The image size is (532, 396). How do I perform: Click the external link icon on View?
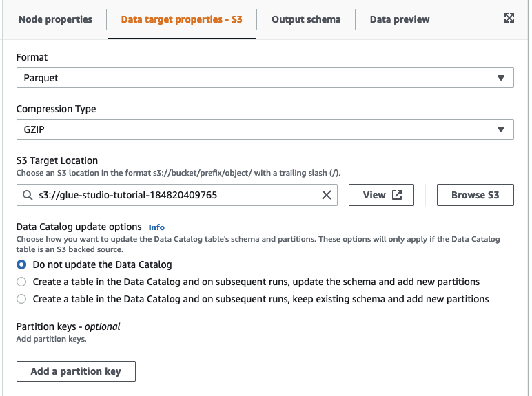click(x=397, y=195)
